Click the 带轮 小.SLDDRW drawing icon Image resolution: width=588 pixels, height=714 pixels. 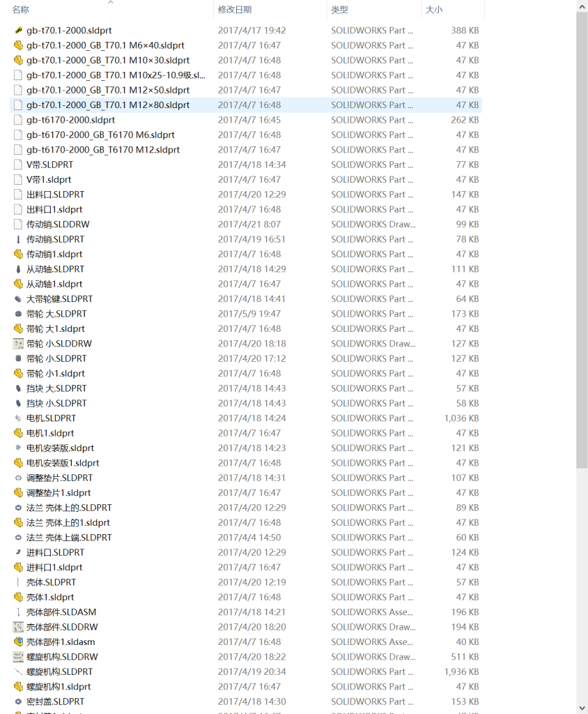click(x=18, y=344)
